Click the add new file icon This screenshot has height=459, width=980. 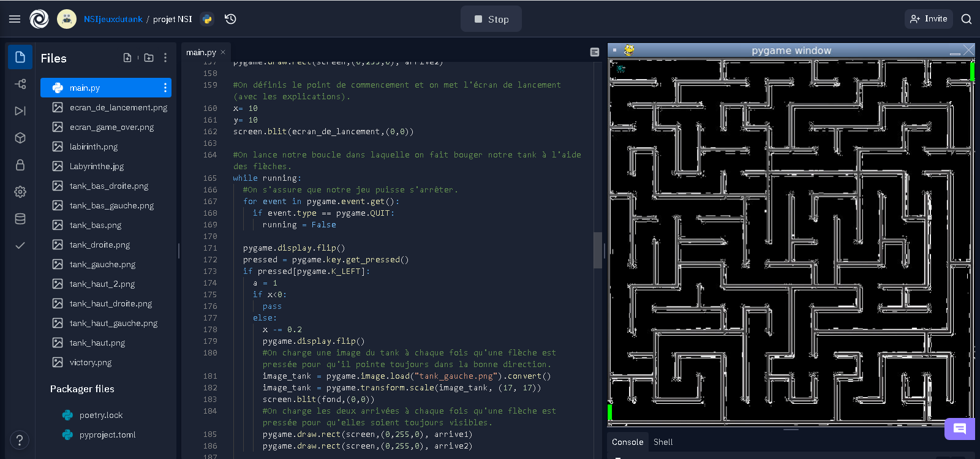127,58
